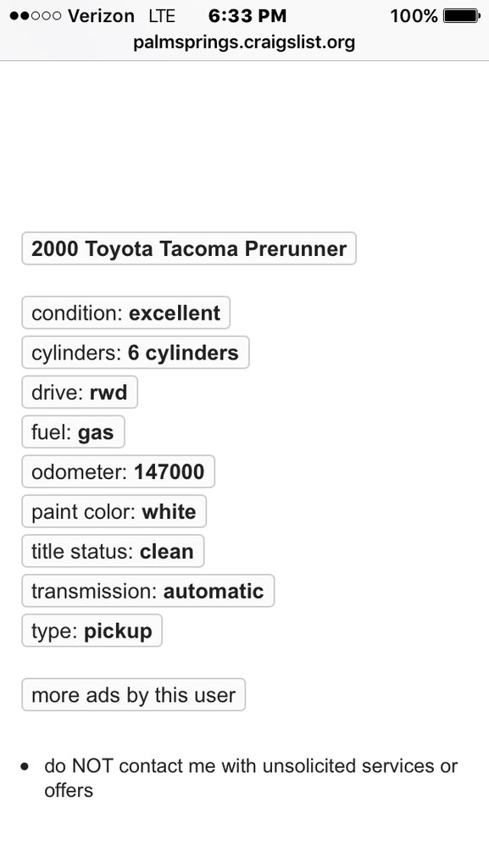Select the fuel: gas attribute
Screen dimensions: 489x868
73,432
